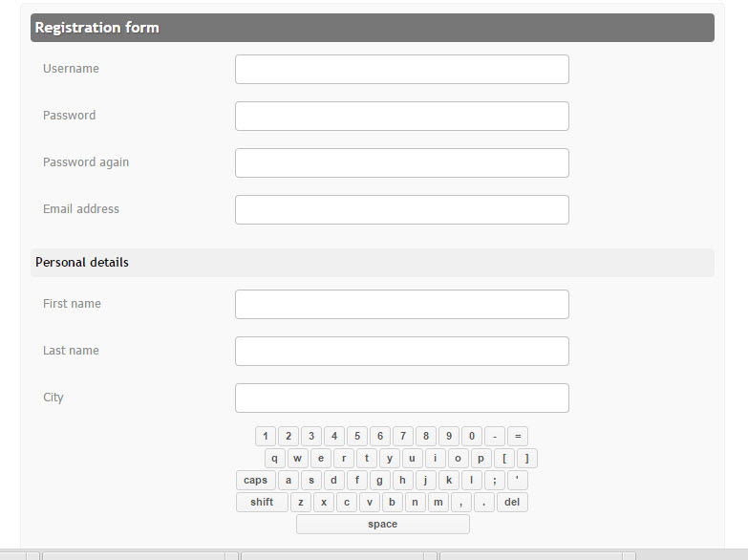Toggle caps on the virtual keyboard
Image resolution: width=748 pixels, height=560 pixels.
[255, 480]
